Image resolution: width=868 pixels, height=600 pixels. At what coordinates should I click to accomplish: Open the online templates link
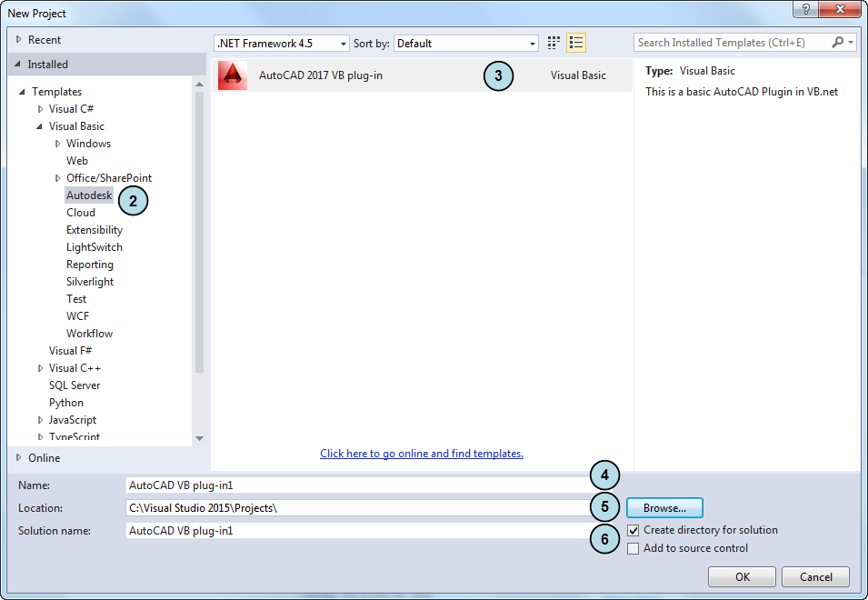(x=422, y=454)
